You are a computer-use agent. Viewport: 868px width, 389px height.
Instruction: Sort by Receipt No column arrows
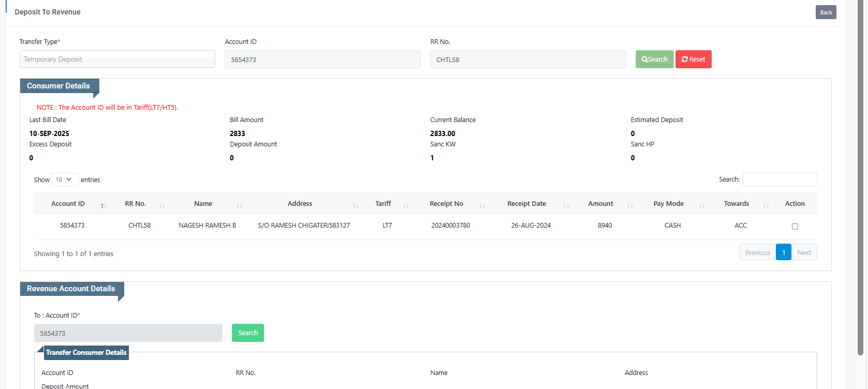(x=482, y=205)
